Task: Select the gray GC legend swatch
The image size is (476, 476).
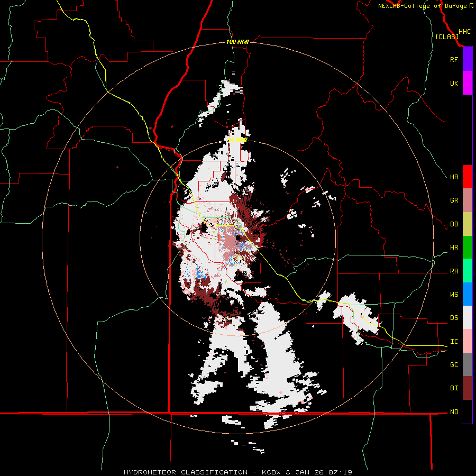Action: tap(467, 364)
